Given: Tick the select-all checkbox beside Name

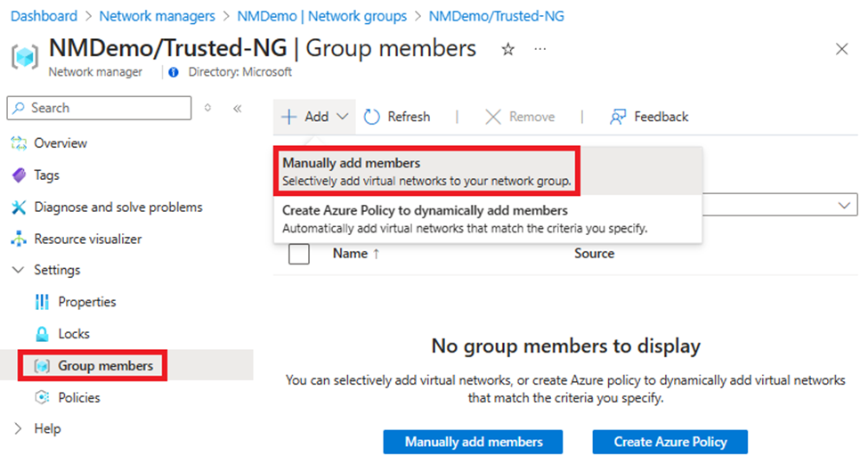Looking at the screenshot, I should tap(299, 254).
